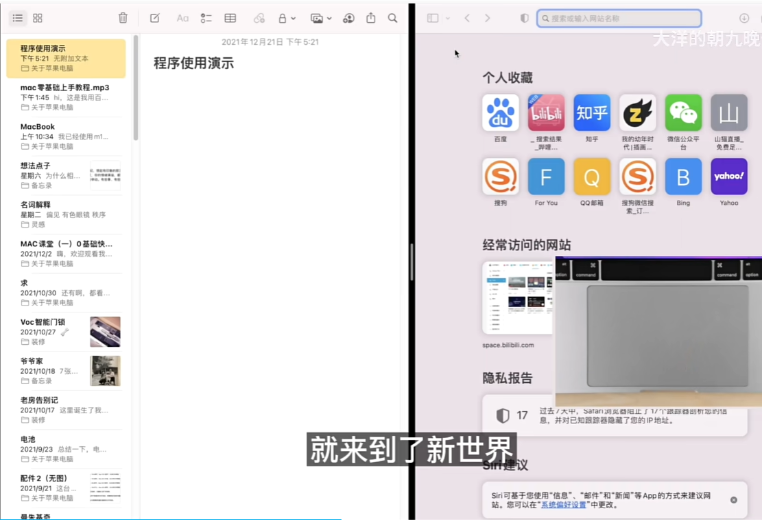Click the Notes list scrollbar

(136, 87)
